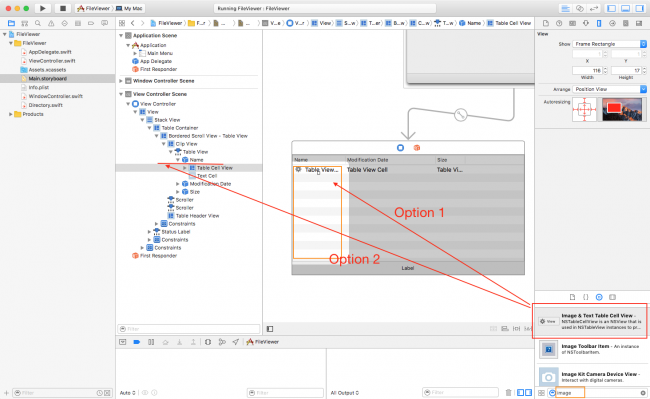The image size is (650, 399).
Task: Open the All Output console dropdown
Action: click(345, 392)
